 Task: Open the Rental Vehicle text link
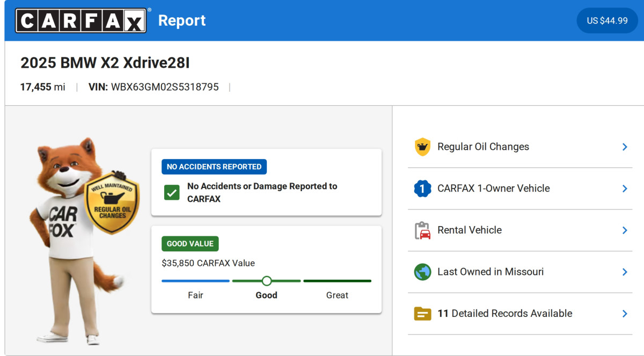pos(470,230)
